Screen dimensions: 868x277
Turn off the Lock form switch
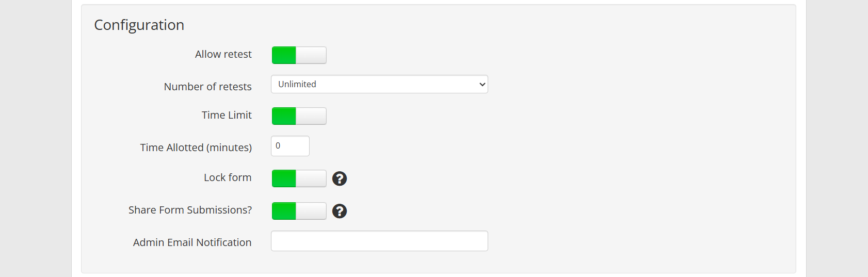click(299, 178)
